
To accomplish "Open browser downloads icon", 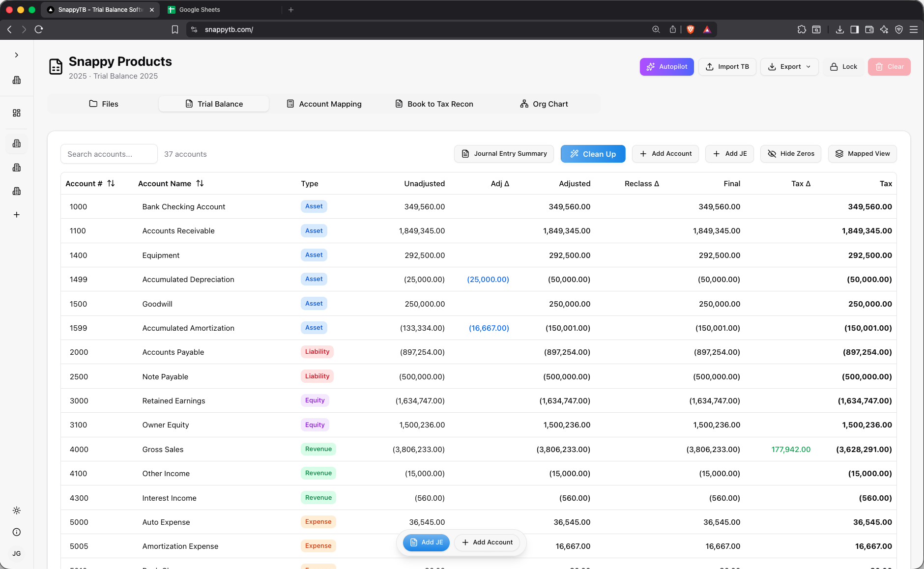I will (840, 29).
